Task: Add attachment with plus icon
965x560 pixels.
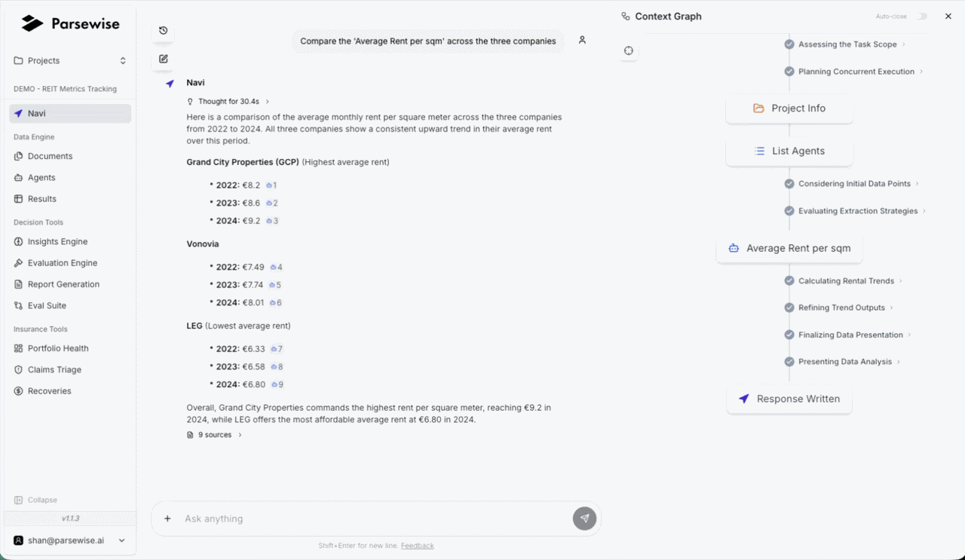Action: pos(167,519)
